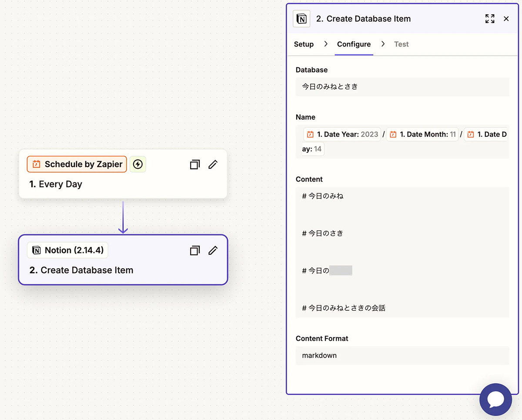Open the Database dropdown field
The width and height of the screenshot is (522, 420).
402,87
